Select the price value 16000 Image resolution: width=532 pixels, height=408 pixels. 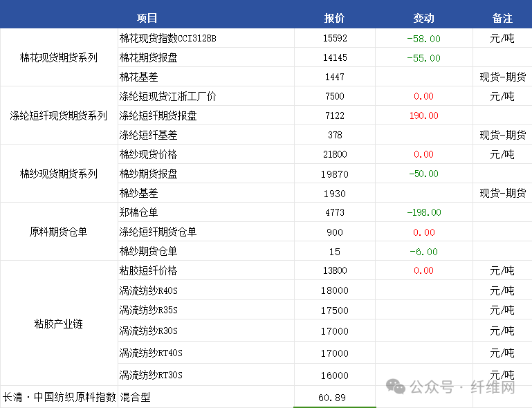335,375
